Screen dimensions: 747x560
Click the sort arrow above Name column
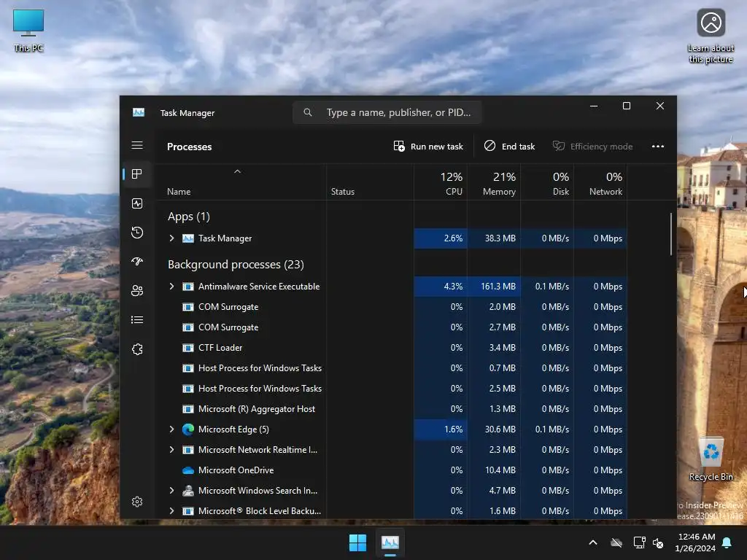click(237, 171)
